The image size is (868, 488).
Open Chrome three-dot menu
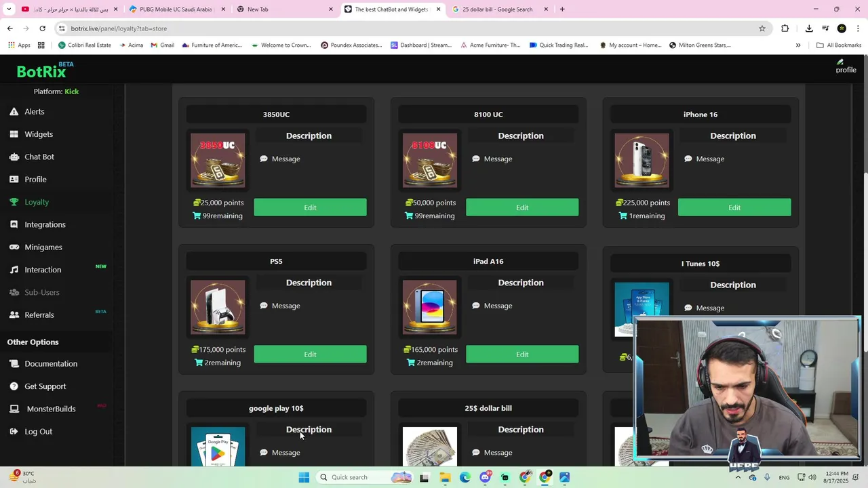coord(858,28)
